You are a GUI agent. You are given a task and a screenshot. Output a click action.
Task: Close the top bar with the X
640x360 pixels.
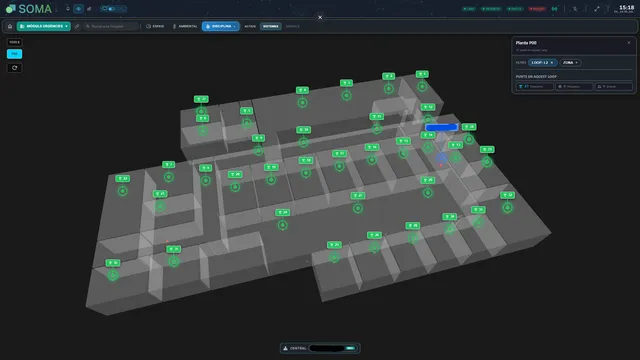coord(320,17)
